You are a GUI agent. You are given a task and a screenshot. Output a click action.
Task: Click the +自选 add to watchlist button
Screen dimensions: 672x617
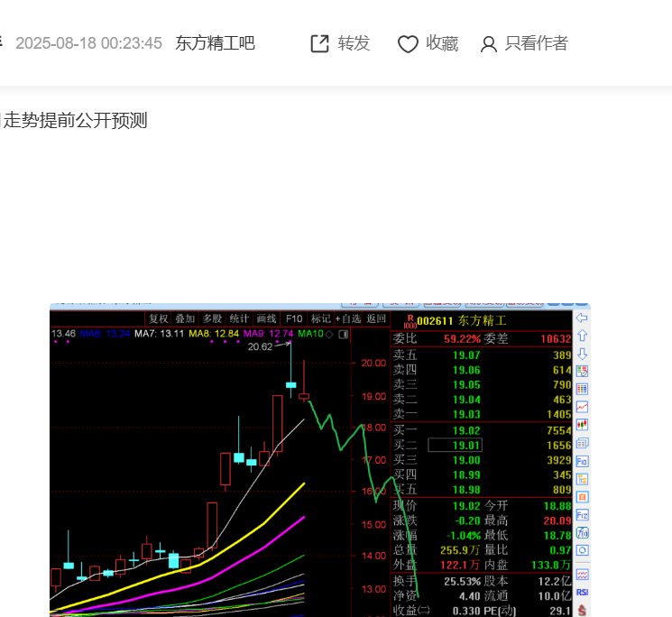click(348, 318)
